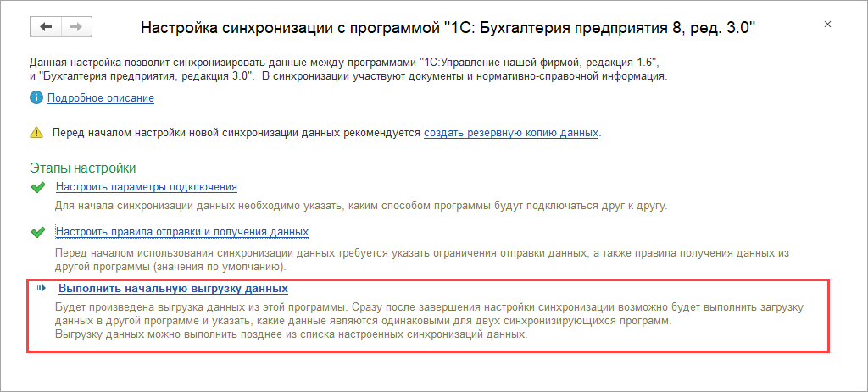Image resolution: width=868 pixels, height=392 pixels.
Task: Open the Подробное описание link
Action: coord(101,98)
